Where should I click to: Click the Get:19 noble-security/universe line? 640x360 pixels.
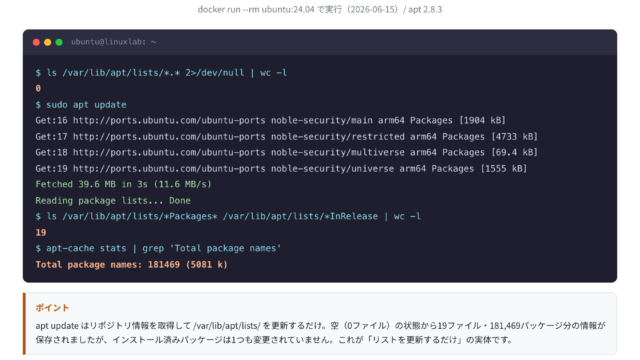(x=281, y=168)
